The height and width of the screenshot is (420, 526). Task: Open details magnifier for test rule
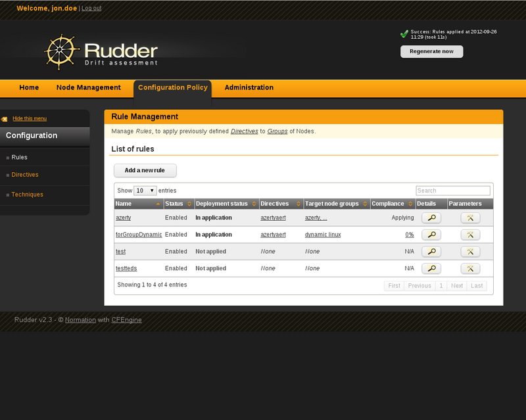431,251
